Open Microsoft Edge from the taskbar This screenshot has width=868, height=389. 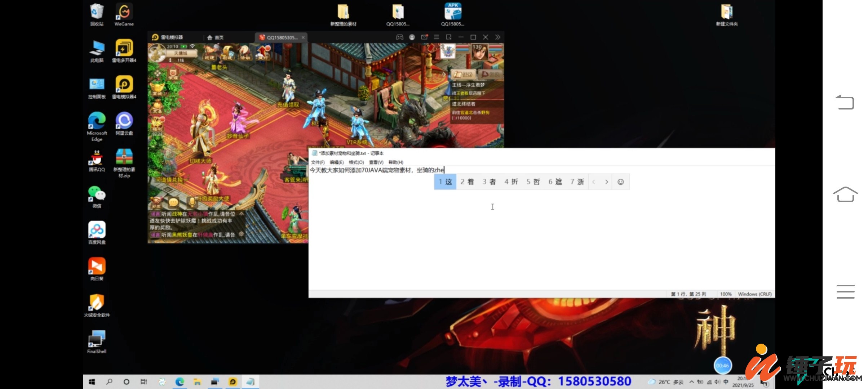point(180,382)
